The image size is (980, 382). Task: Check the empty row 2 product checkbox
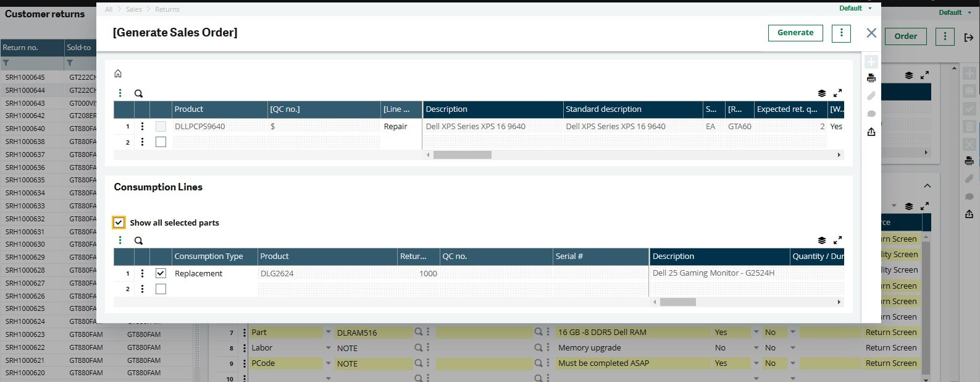161,142
